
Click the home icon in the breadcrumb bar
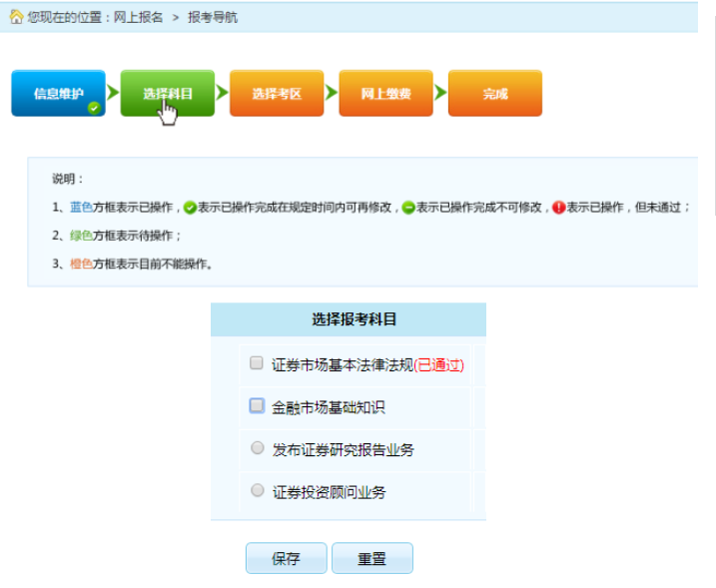click(x=16, y=18)
